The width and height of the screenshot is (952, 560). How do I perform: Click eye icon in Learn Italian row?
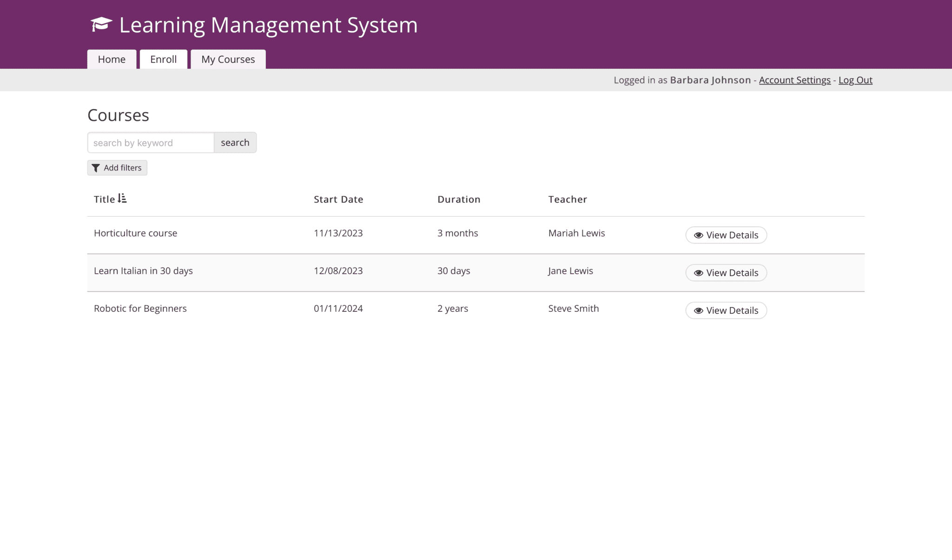point(698,273)
